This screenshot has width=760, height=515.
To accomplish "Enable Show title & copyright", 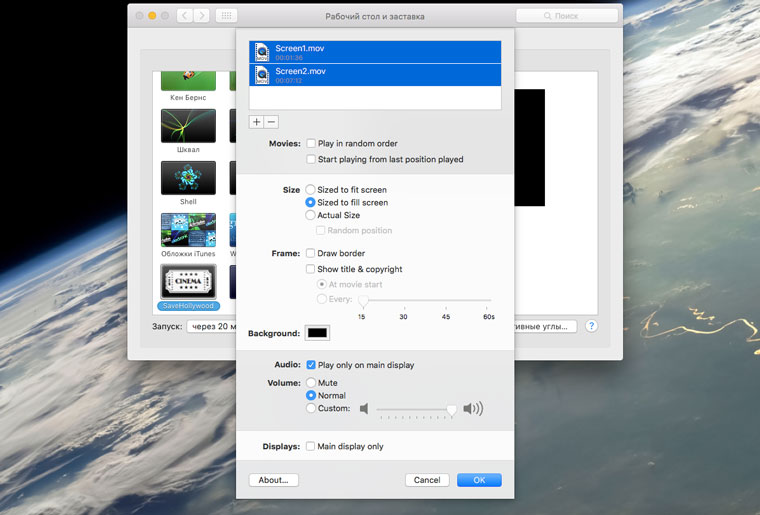I will (310, 269).
